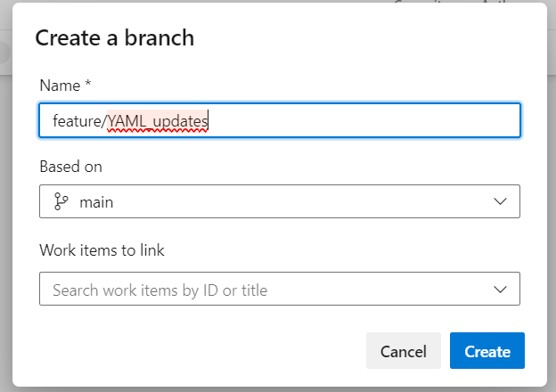Expand the Based on dropdown chevron
The width and height of the screenshot is (556, 392).
click(500, 201)
